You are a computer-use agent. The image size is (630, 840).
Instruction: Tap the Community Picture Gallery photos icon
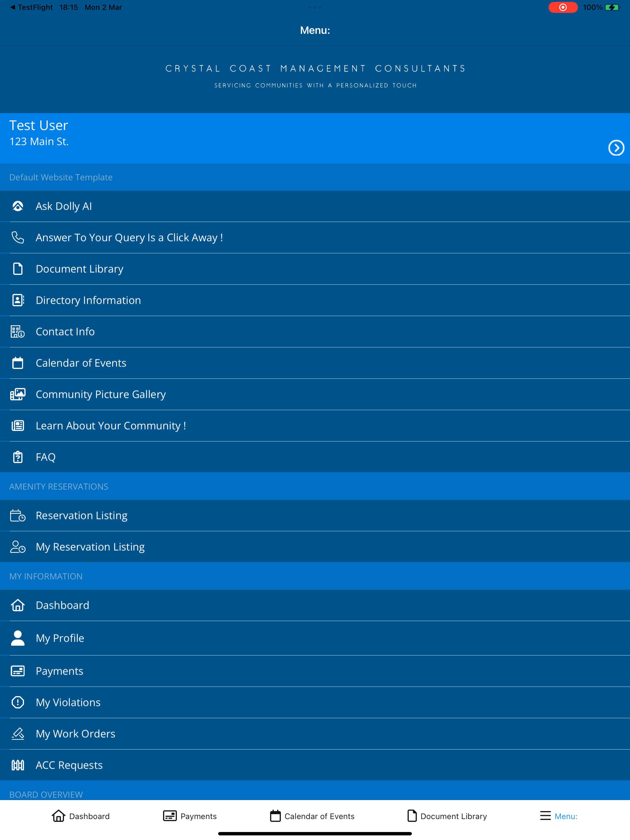point(18,394)
